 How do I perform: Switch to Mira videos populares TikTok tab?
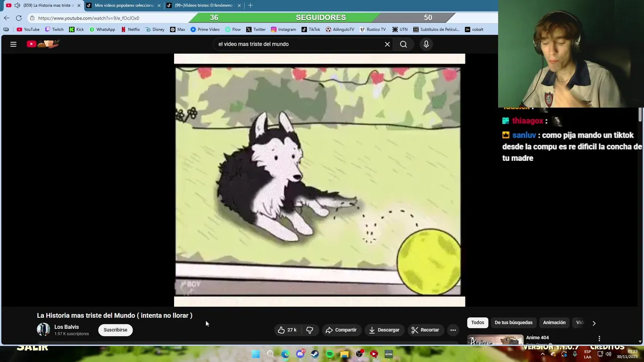coord(124,6)
